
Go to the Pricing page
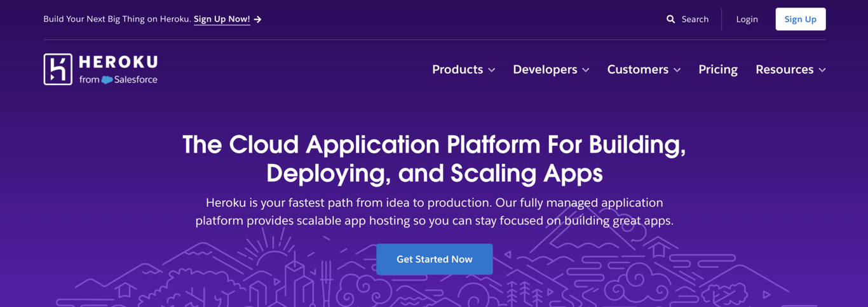pyautogui.click(x=718, y=69)
